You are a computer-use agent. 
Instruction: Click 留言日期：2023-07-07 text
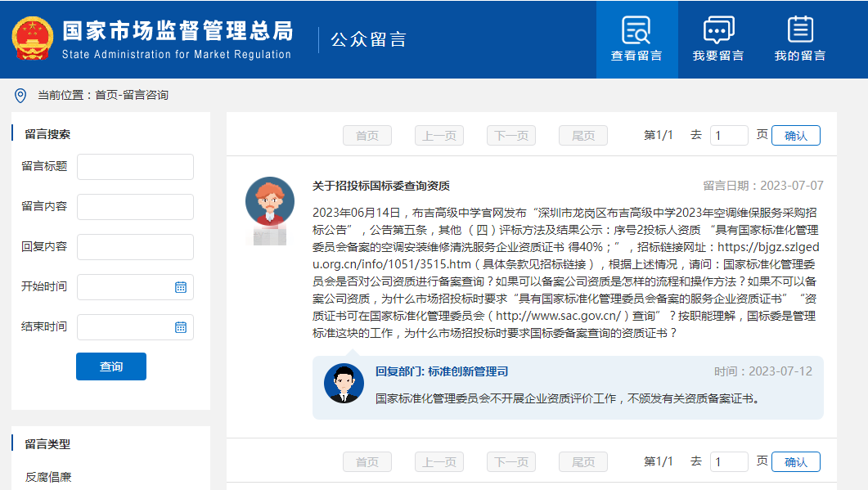(763, 186)
